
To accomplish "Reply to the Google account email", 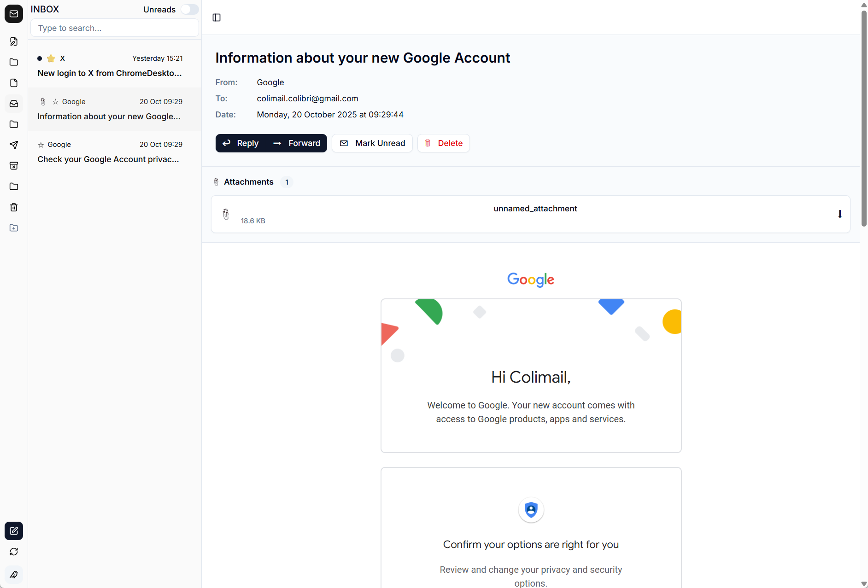I will click(x=240, y=143).
